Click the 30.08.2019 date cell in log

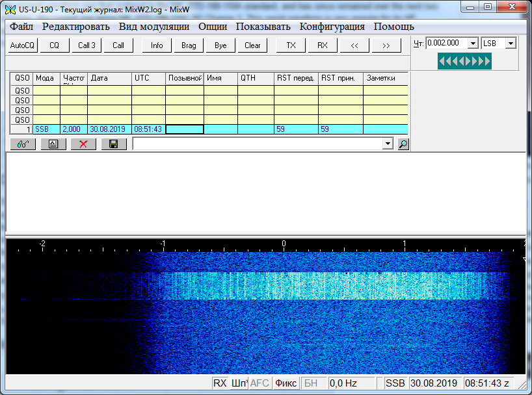110,129
